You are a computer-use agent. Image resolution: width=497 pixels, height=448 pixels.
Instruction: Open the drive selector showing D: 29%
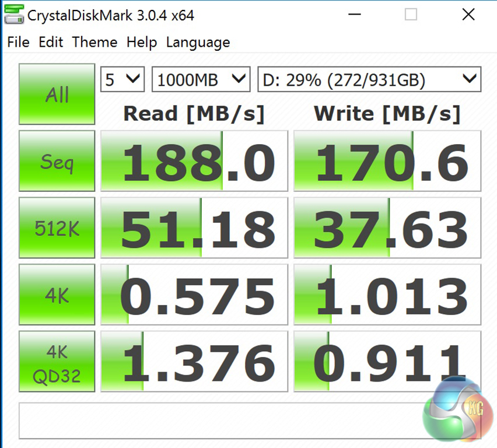tap(369, 79)
